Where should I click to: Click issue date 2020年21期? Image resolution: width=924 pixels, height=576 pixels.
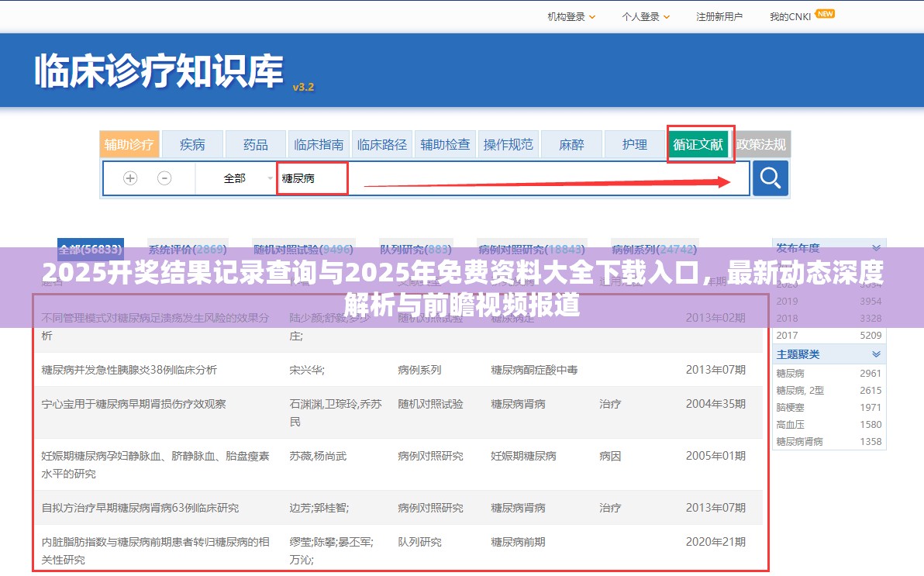pyautogui.click(x=715, y=543)
